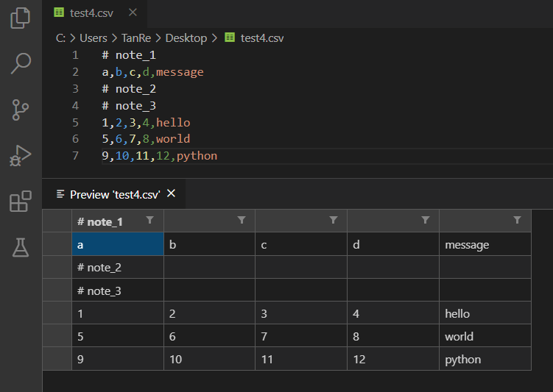Viewport: 553px width, 392px height.
Task: Select cell 'python' in preview table
Action: coord(485,359)
